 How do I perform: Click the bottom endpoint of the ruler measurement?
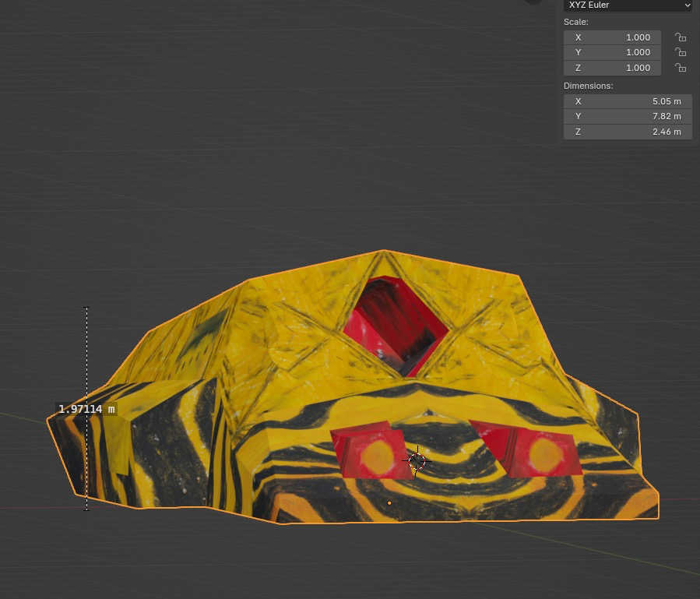86,509
